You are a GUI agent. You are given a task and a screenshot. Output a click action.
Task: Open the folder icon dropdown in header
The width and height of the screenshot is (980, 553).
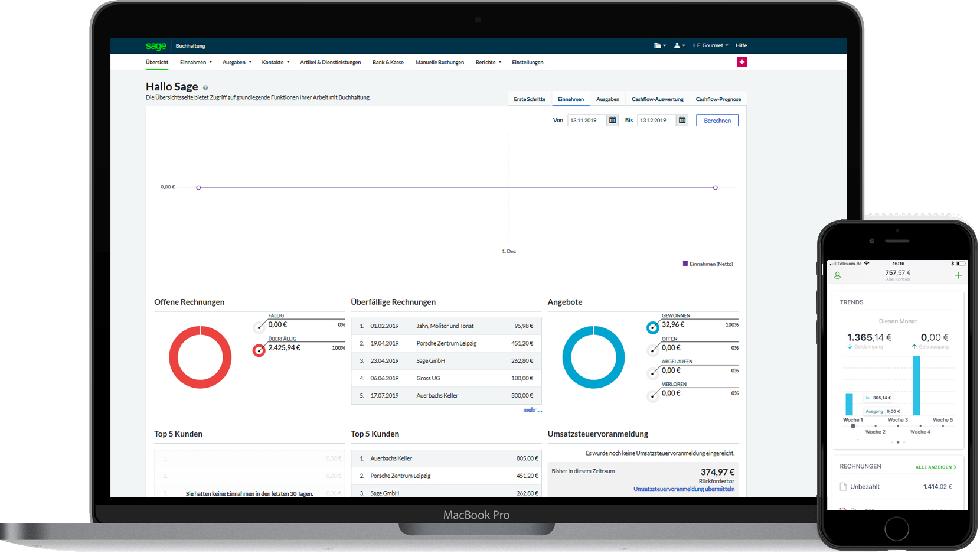point(660,45)
